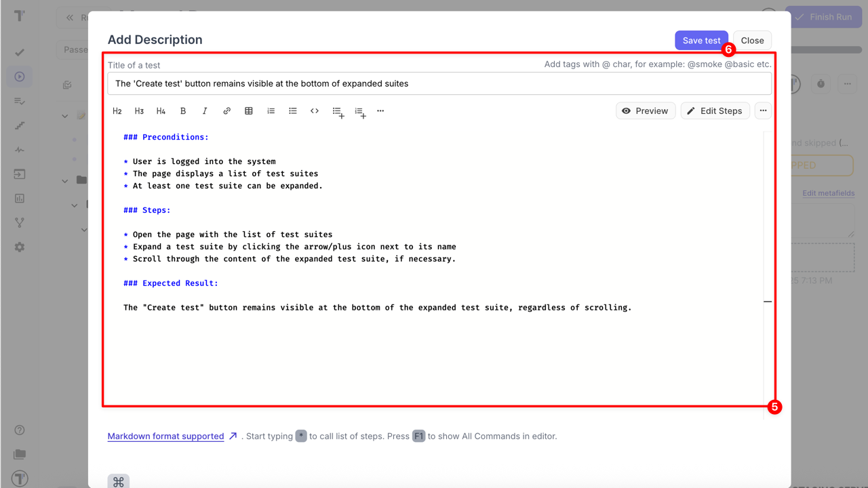Add a new numbered step item
The height and width of the screenshot is (488, 868).
point(359,112)
